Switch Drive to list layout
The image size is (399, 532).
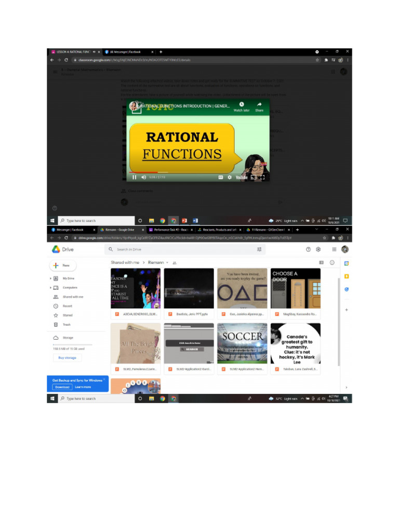pyautogui.click(x=321, y=262)
